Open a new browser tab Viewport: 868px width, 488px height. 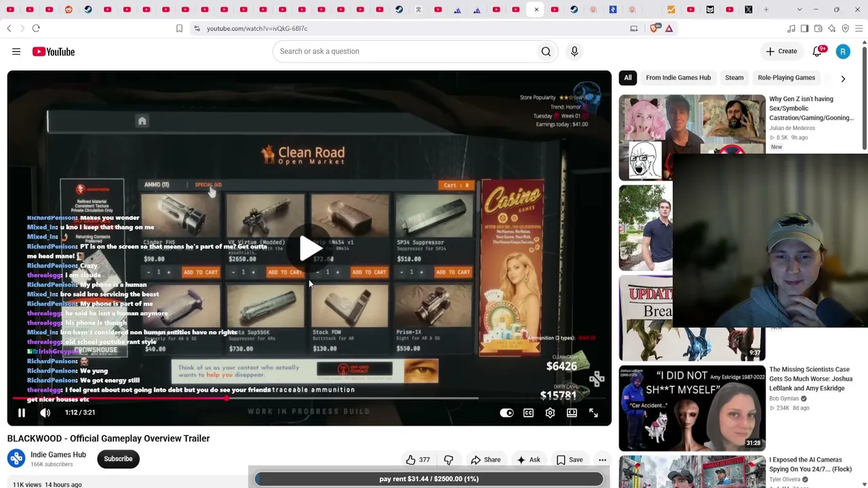point(766,9)
